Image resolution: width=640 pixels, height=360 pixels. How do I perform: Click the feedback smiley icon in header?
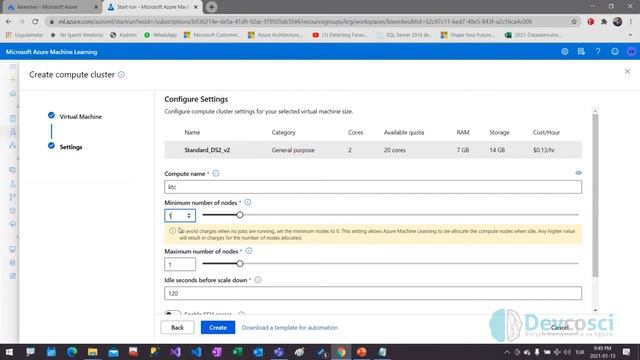click(x=615, y=51)
